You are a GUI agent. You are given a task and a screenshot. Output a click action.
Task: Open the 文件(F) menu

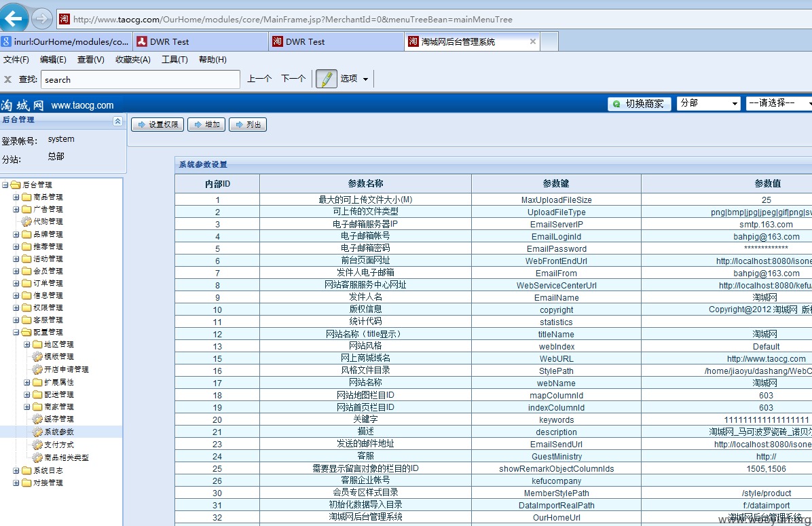[16, 60]
